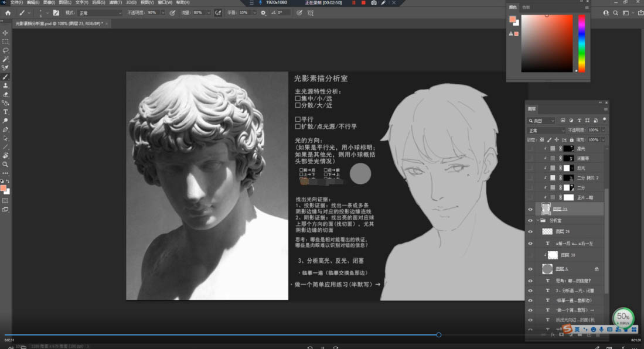The image size is (644, 349).
Task: Open the 图像(I) menu
Action: (x=49, y=2)
